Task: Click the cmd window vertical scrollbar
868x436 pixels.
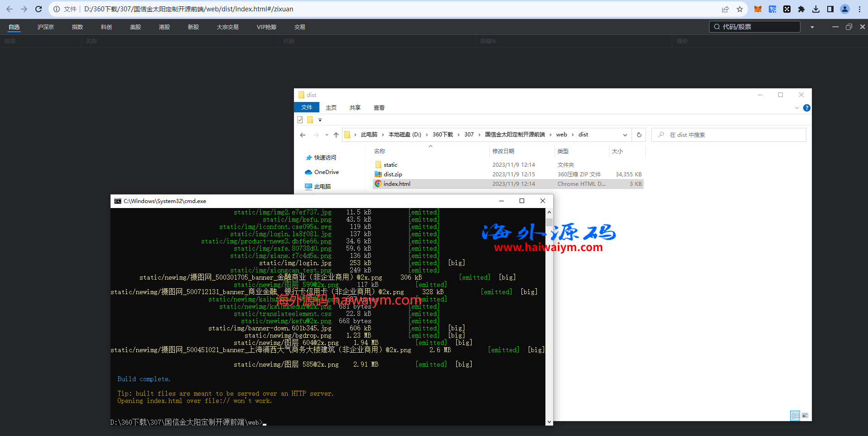Action: point(549,317)
